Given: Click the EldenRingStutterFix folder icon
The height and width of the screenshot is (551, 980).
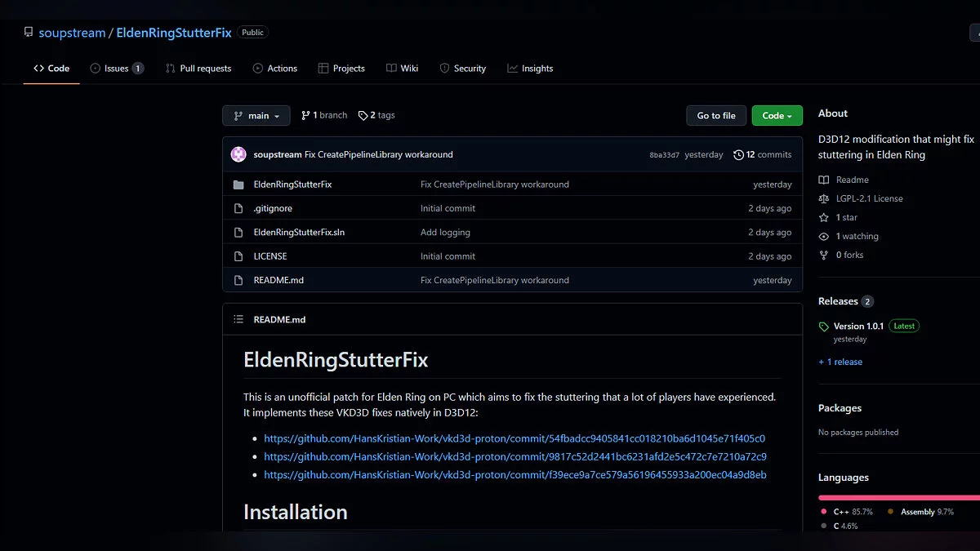Looking at the screenshot, I should (x=238, y=184).
